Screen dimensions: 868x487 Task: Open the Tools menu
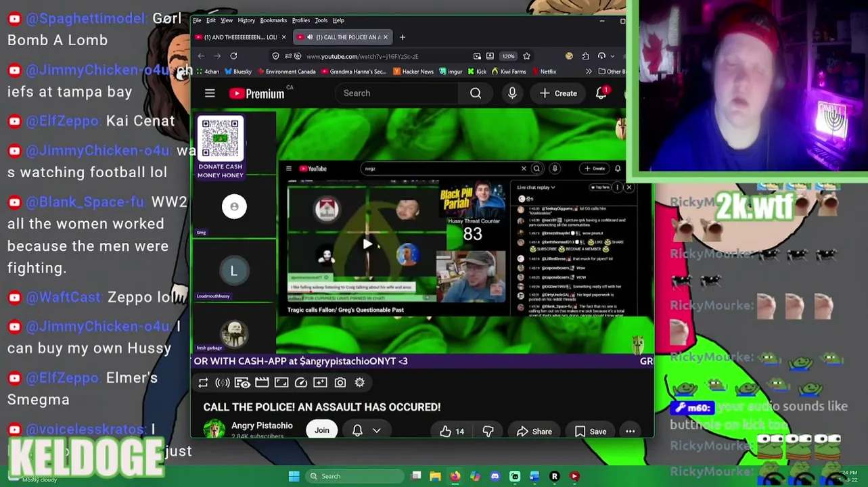point(321,20)
